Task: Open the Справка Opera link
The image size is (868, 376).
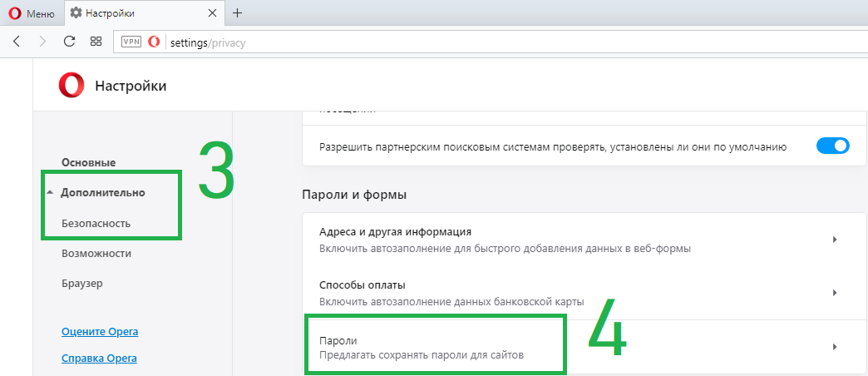Action: tap(99, 359)
